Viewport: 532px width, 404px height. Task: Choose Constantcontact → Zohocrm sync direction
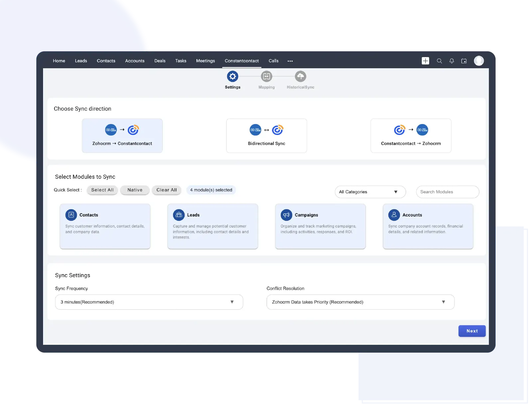click(411, 136)
